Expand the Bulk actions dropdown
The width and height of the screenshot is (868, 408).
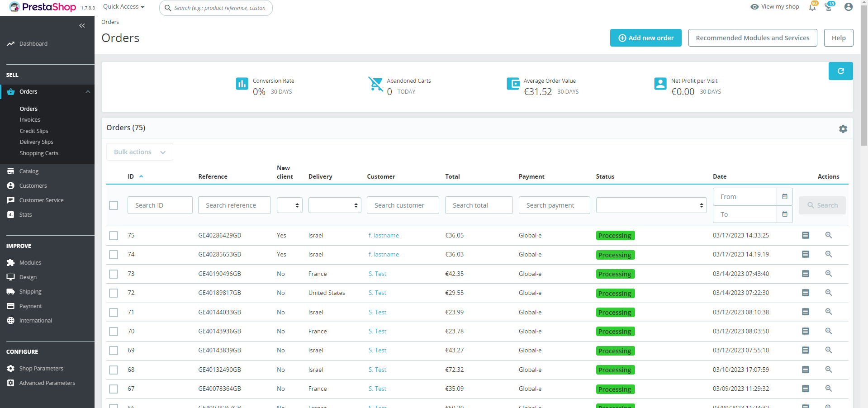(139, 152)
